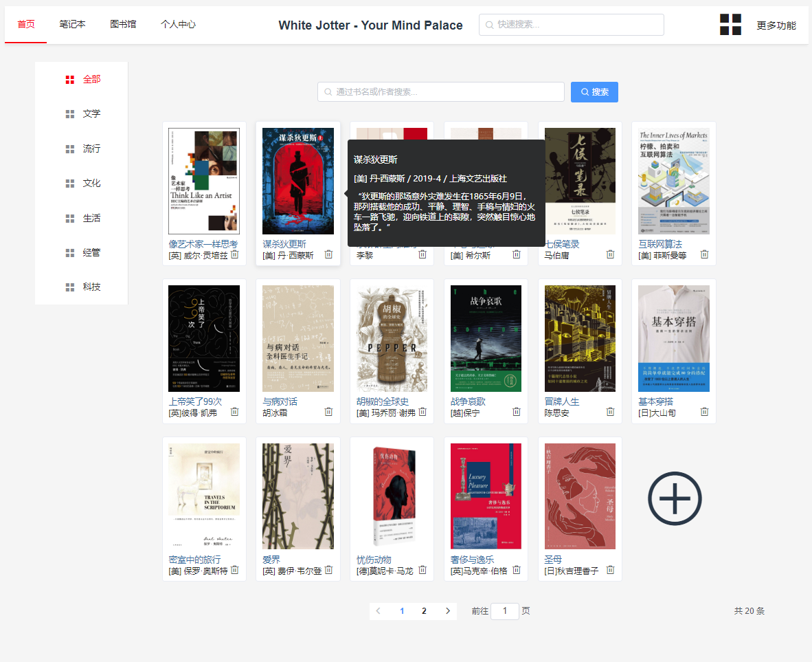Click the blue 搜索 button
The image size is (812, 662).
594,91
